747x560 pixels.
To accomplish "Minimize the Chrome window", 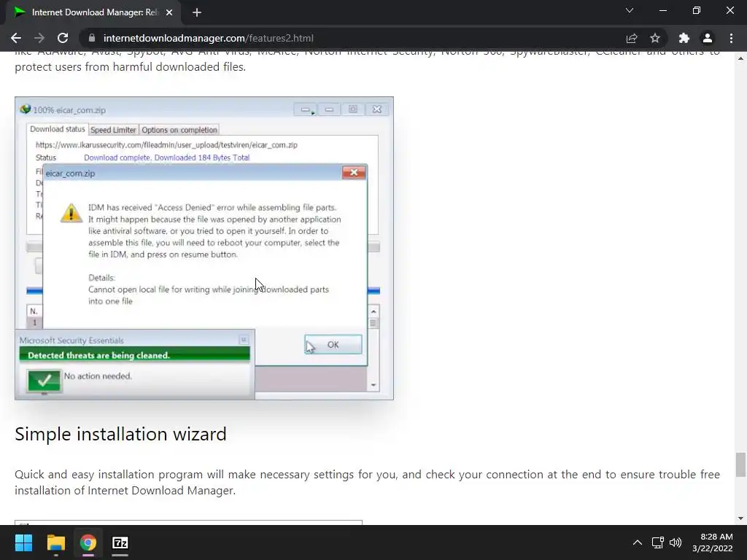I will point(662,10).
